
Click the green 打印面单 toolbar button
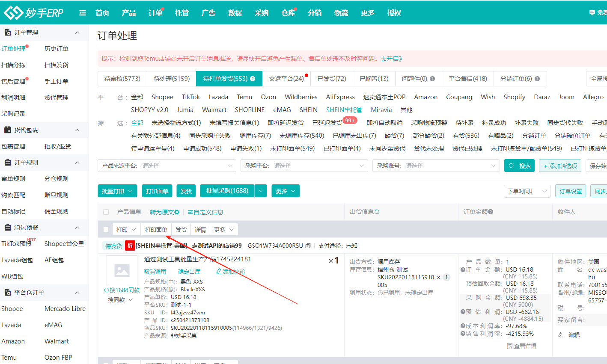pyautogui.click(x=157, y=191)
